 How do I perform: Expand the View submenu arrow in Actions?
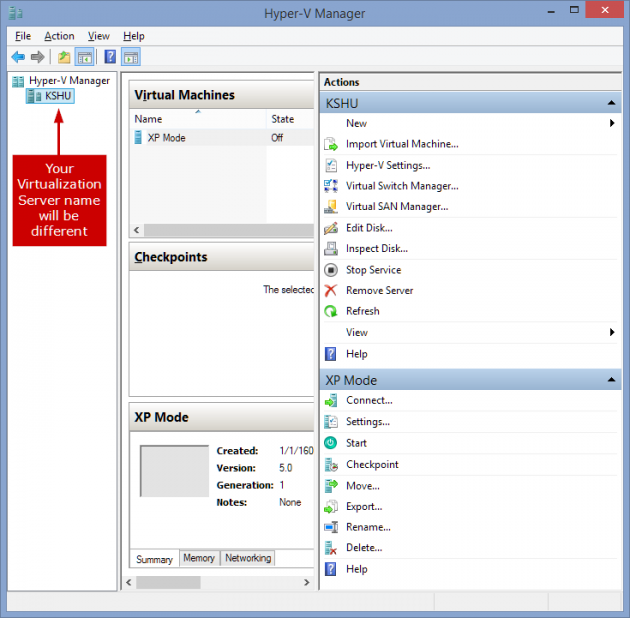coord(612,332)
